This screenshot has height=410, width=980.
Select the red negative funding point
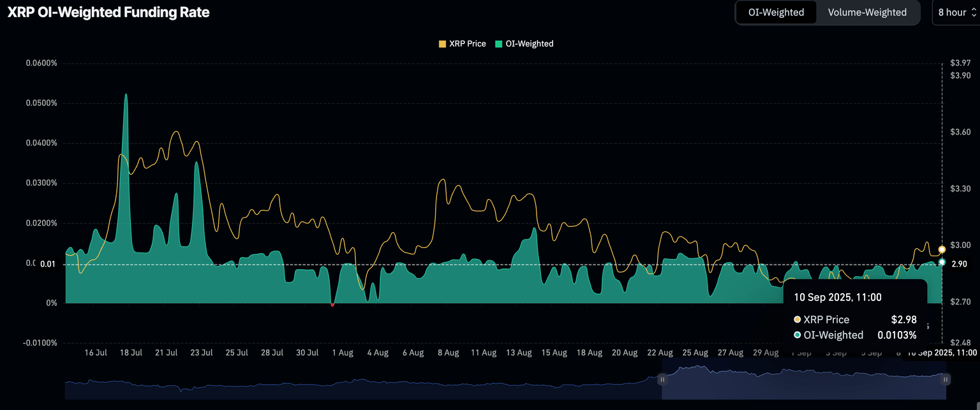click(x=332, y=305)
